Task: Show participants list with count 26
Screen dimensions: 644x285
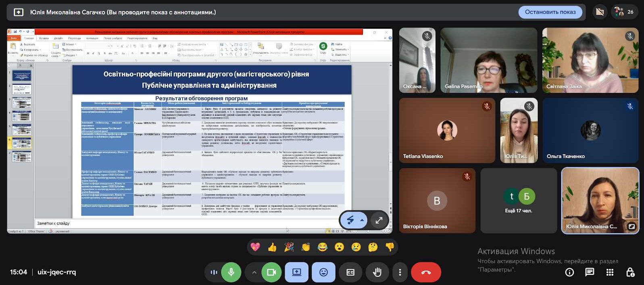Action: [624, 12]
